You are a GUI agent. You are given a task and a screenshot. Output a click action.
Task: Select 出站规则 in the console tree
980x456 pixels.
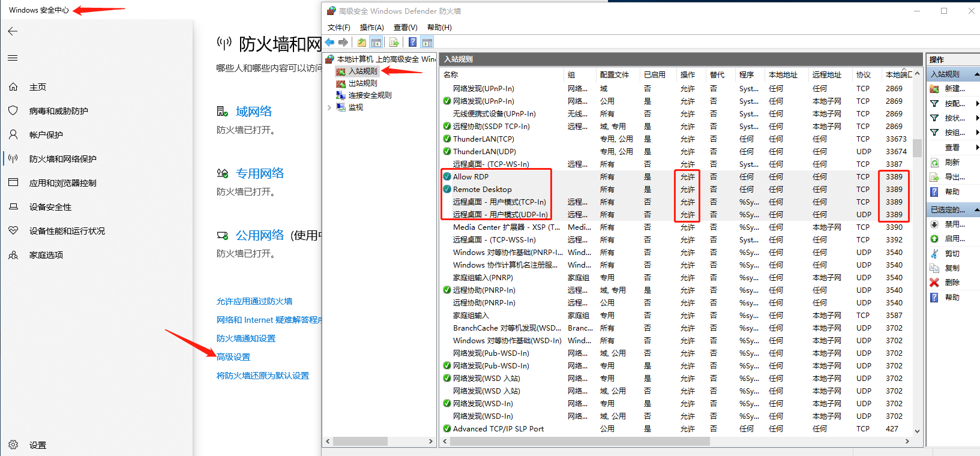[362, 83]
